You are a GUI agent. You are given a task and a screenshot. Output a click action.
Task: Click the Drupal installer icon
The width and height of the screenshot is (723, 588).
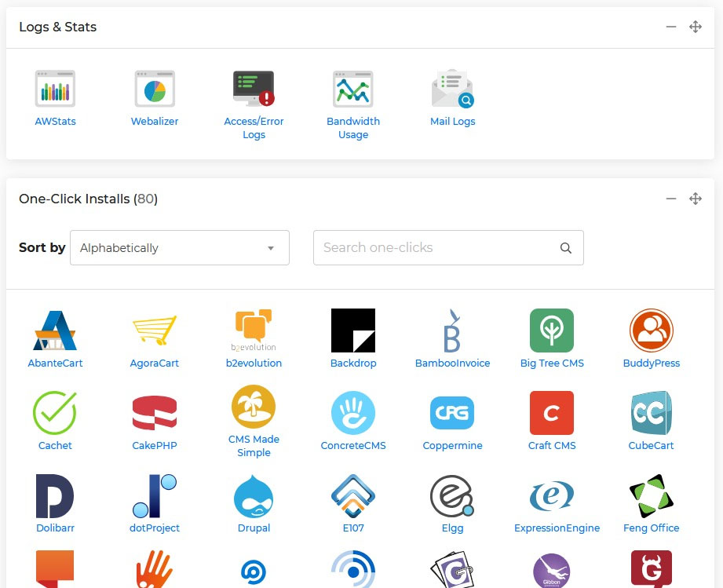coord(254,495)
